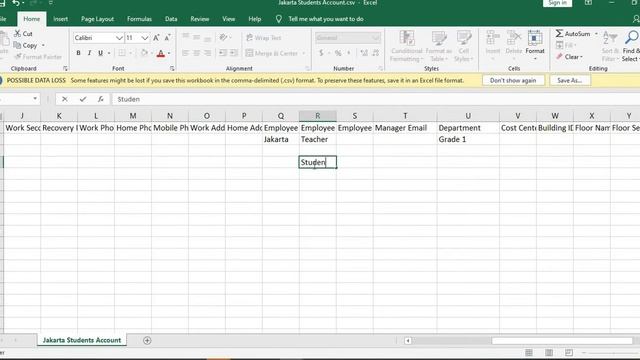Click the Orientation text angle icon
The height and width of the screenshot is (360, 640).
click(223, 38)
